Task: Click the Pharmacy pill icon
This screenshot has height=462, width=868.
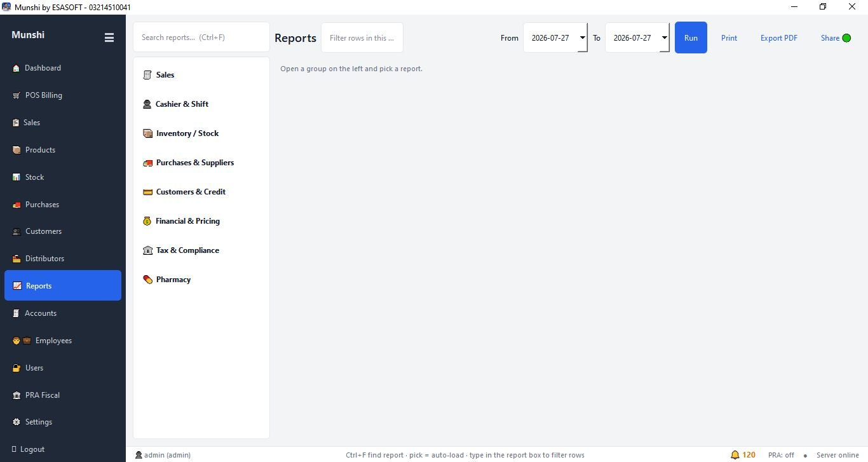Action: pos(147,280)
